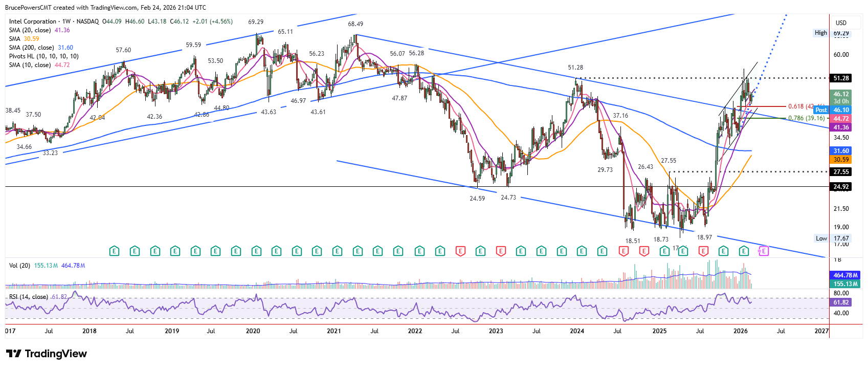Click the SMA (10, close) legend entry
The image size is (868, 369).
[39, 65]
